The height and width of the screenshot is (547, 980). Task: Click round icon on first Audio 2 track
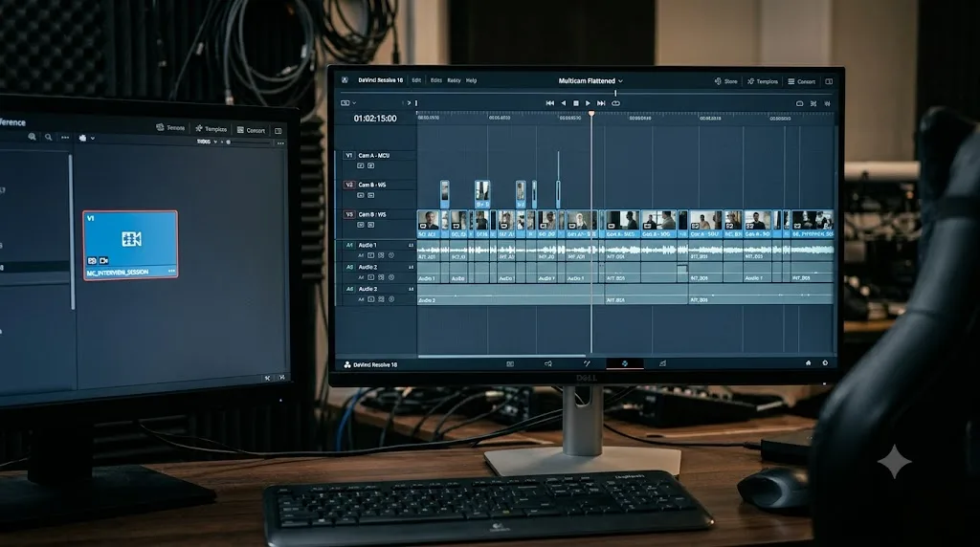click(x=391, y=277)
